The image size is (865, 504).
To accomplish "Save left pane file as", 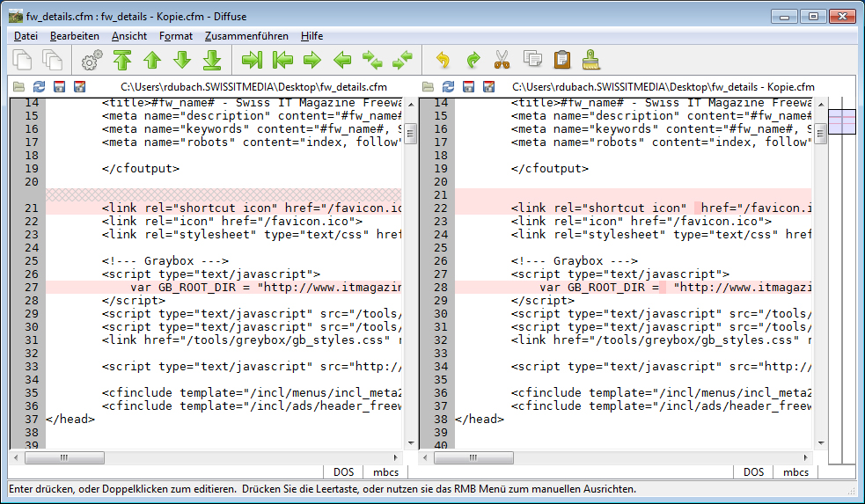I will click(x=79, y=86).
